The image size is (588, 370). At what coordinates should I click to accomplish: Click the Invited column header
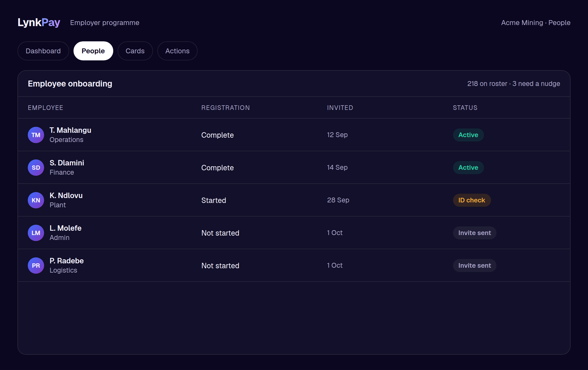tap(340, 108)
